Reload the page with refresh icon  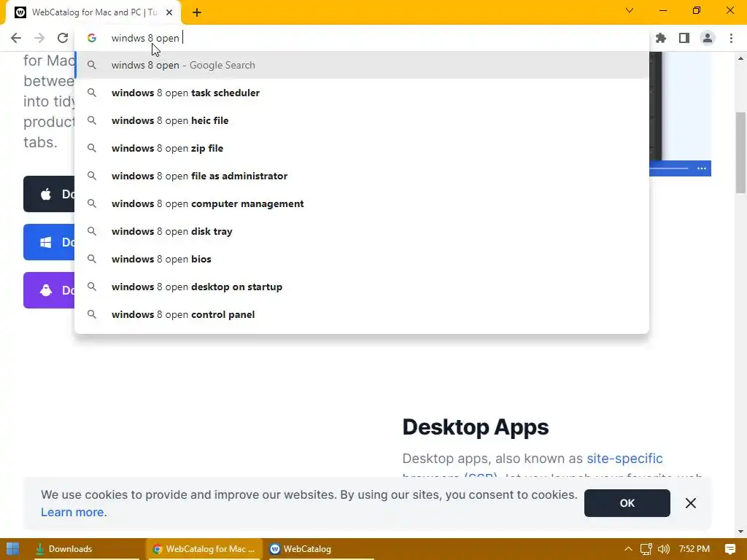[63, 38]
